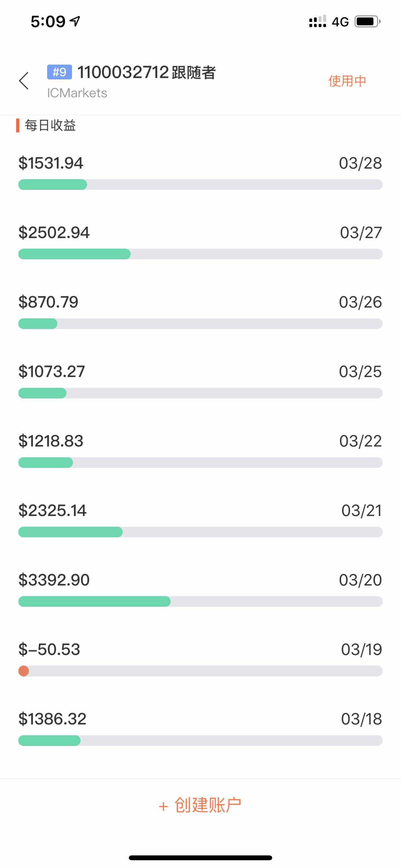Tap the battery indicator in status bar

(x=367, y=22)
